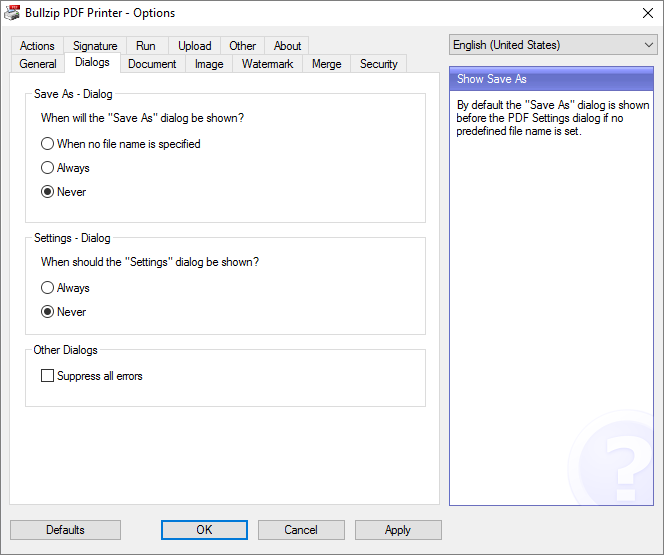Viewport: 664px width, 555px height.
Task: Select Always under Settings dialog
Action: coord(65,288)
